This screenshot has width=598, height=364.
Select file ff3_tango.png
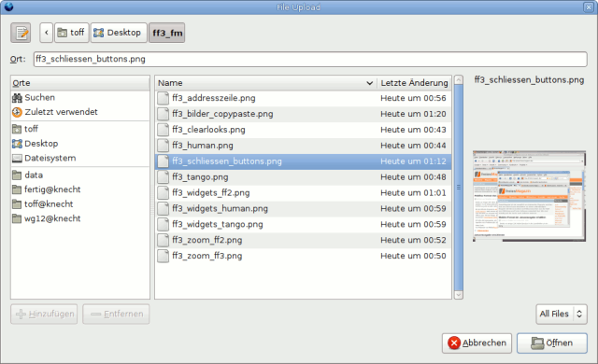click(303, 177)
